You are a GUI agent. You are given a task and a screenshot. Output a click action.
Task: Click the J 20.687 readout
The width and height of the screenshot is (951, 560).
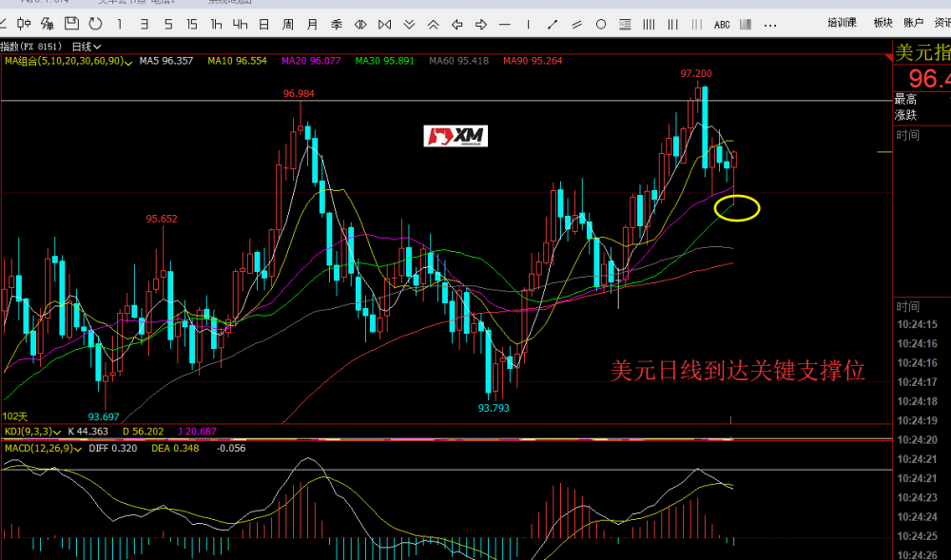(x=197, y=432)
